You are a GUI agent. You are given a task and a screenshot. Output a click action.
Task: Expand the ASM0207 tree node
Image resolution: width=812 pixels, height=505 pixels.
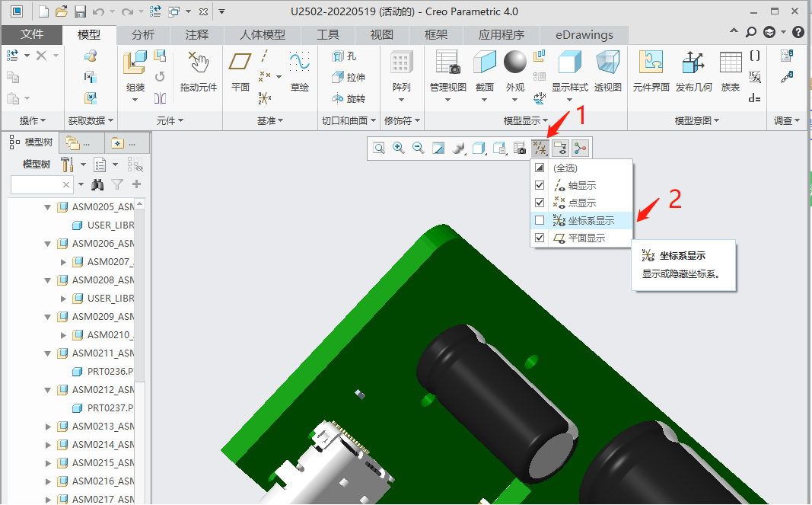click(x=63, y=262)
